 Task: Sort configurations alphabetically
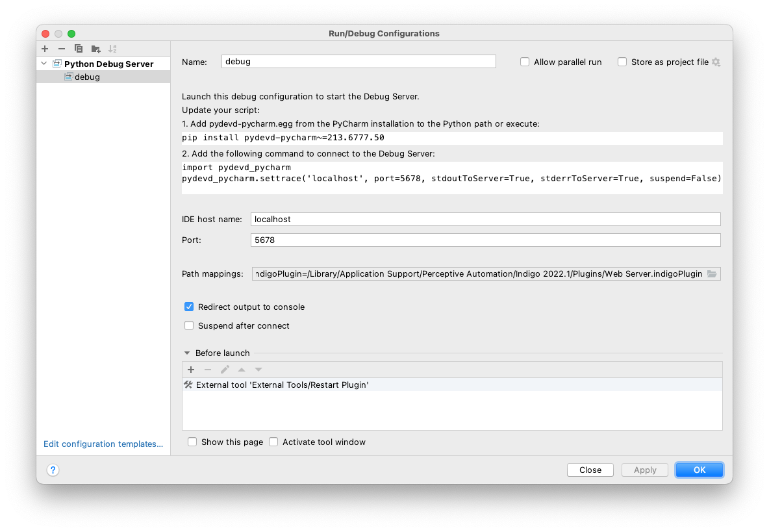point(112,49)
